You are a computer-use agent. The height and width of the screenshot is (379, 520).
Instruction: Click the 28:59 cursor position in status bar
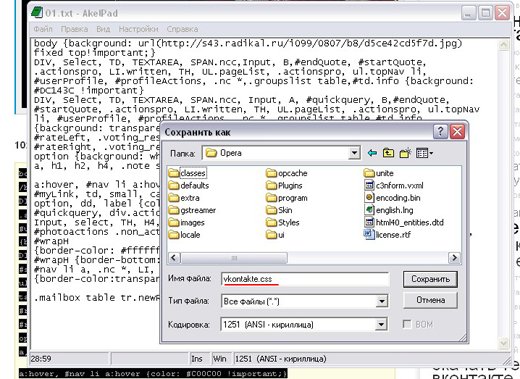41,359
